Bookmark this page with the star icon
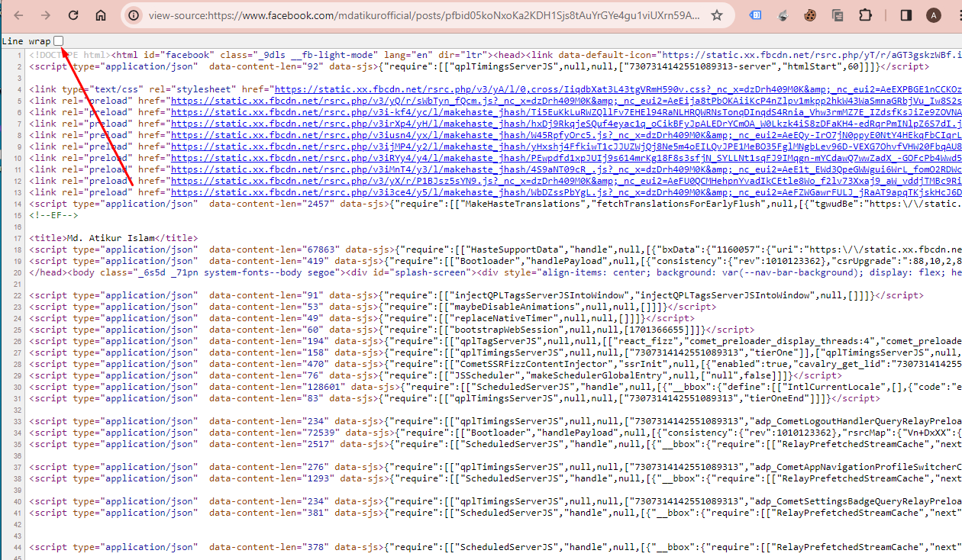The width and height of the screenshot is (962, 560). coord(716,15)
